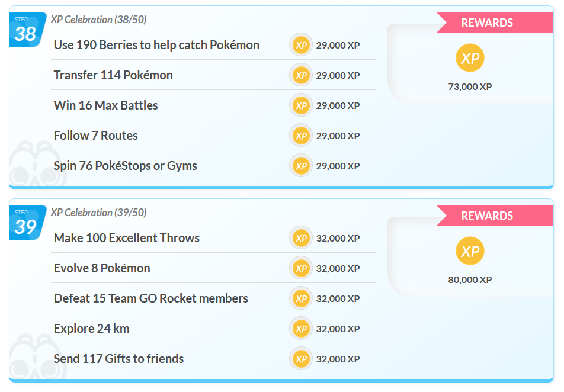
Task: Click the XP Celebration (39/50) heading
Action: [98, 213]
